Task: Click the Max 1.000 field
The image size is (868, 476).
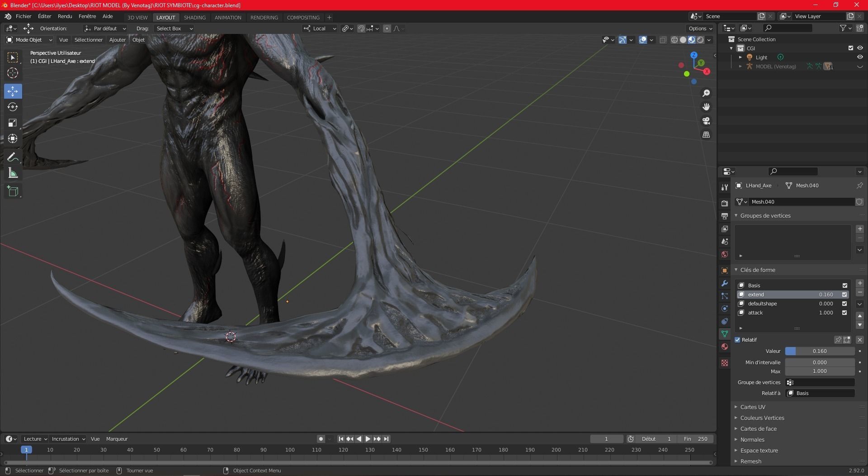Action: [820, 371]
